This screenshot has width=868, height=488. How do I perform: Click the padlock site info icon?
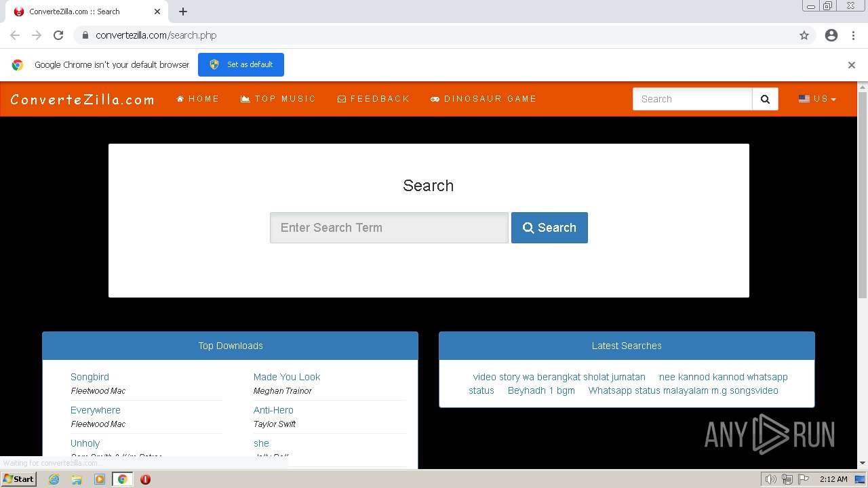[85, 35]
